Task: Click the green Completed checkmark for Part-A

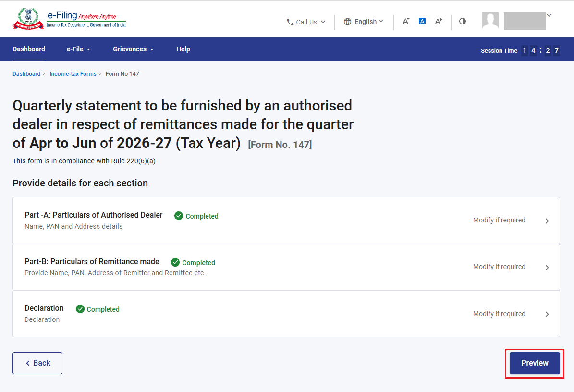Action: [179, 216]
